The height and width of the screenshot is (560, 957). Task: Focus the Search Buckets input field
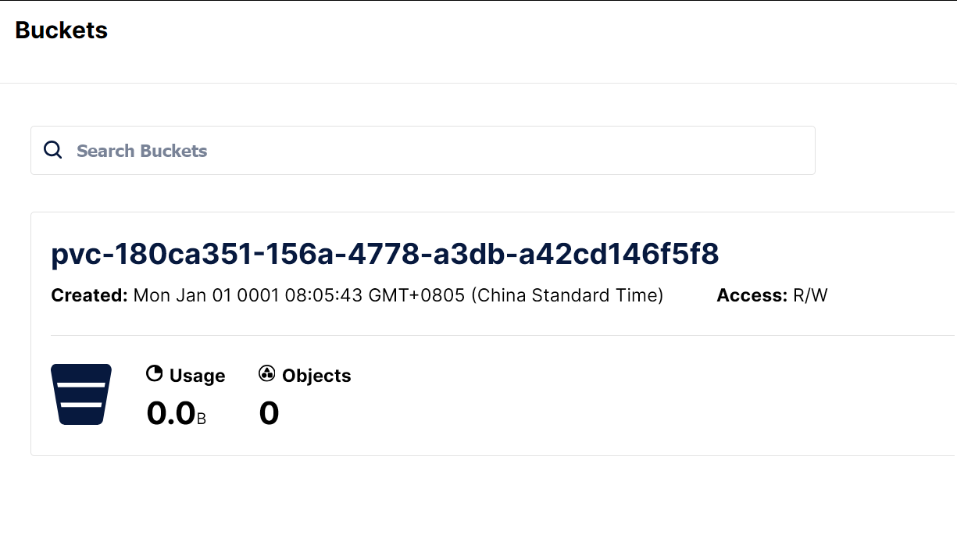pos(423,151)
